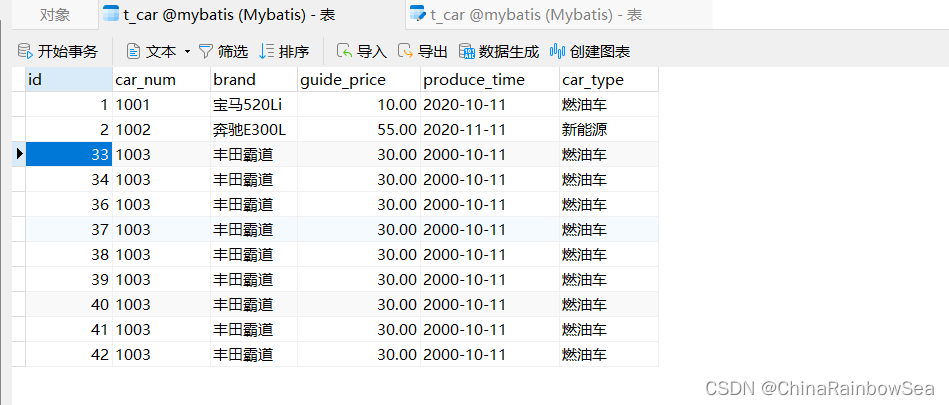Image resolution: width=949 pixels, height=405 pixels.
Task: Select the second t_car @mybatis table tab
Action: coord(559,15)
